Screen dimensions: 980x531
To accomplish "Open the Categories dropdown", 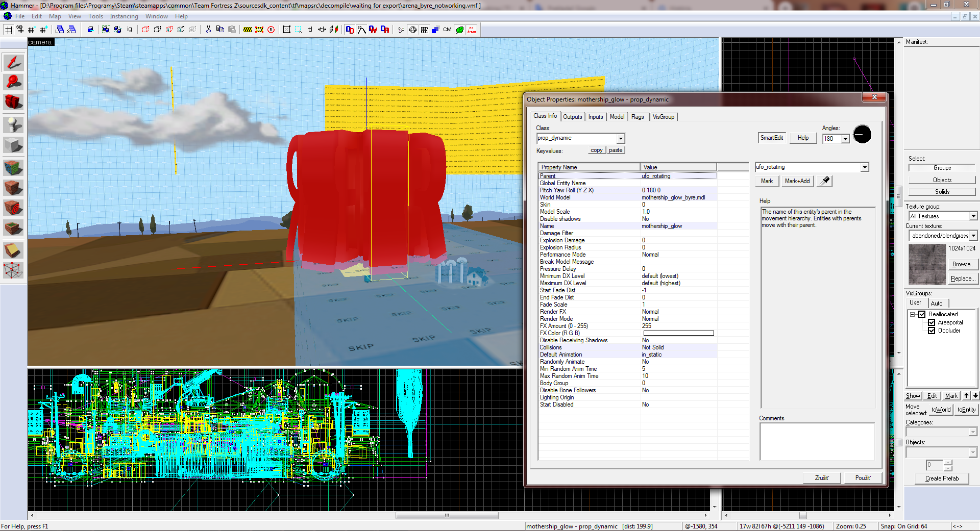I will point(972,432).
